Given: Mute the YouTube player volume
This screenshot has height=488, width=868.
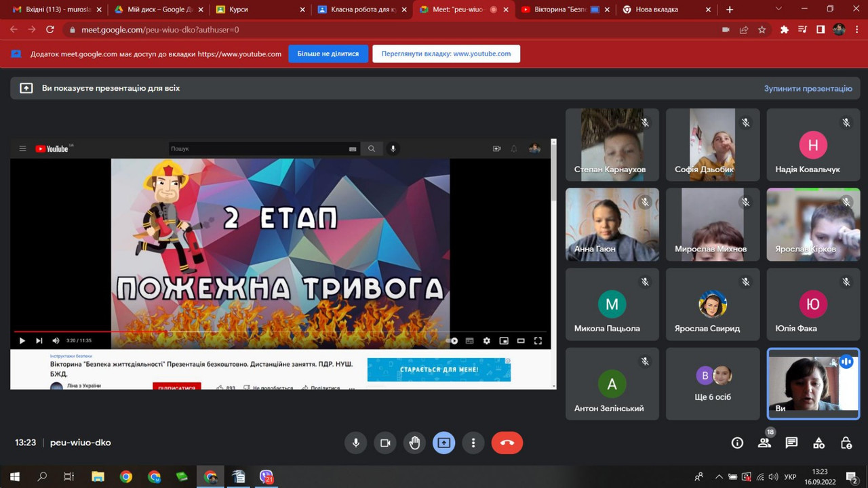Looking at the screenshot, I should [56, 341].
